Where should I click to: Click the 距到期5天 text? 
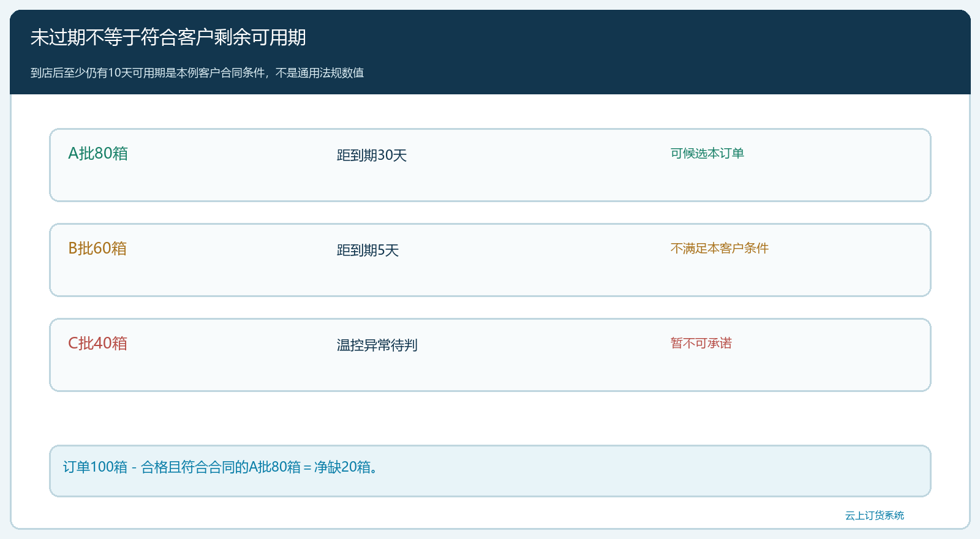[367, 250]
